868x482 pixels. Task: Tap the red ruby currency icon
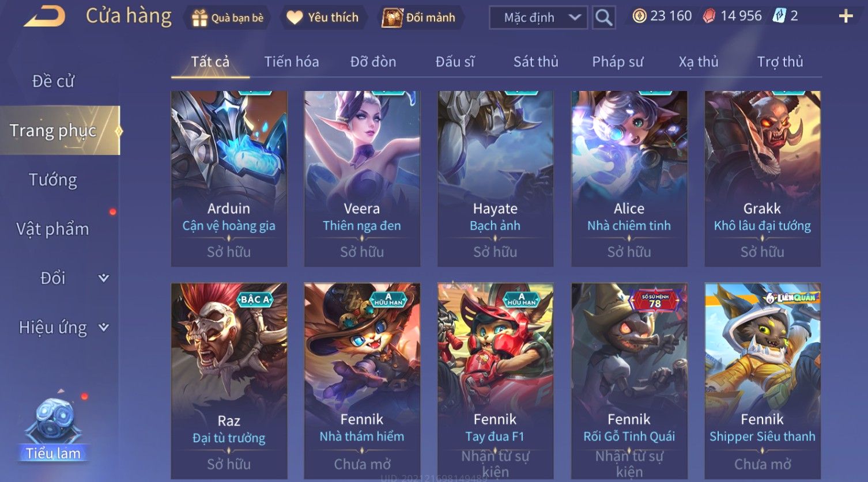(709, 16)
